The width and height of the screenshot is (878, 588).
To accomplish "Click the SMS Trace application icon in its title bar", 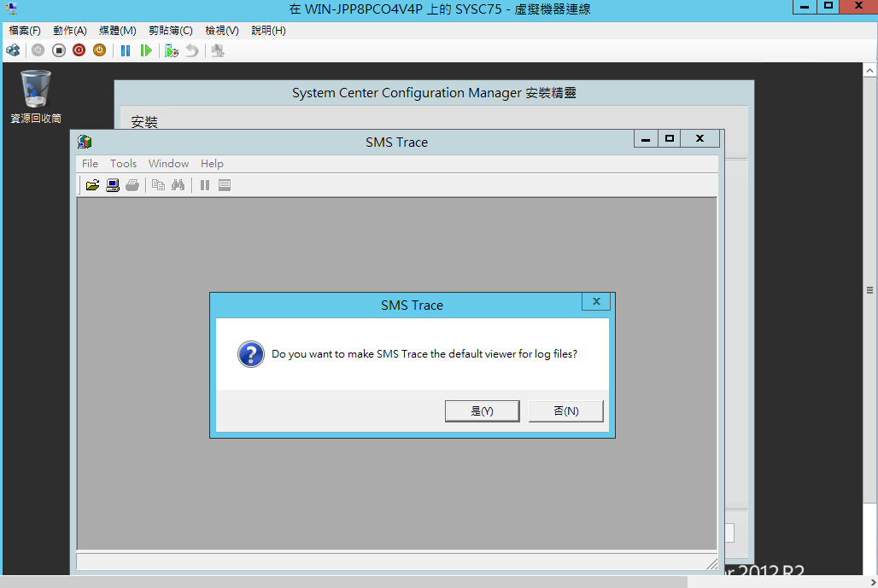I will pos(85,142).
